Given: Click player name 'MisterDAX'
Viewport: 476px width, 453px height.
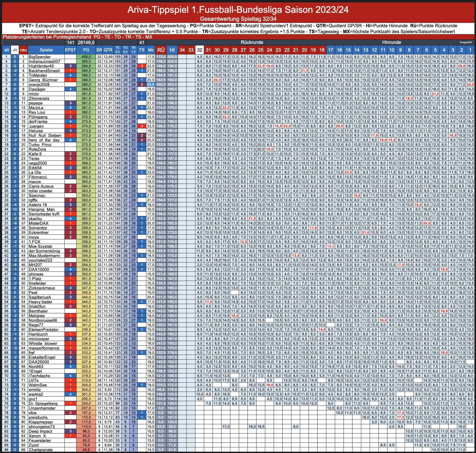Looking at the screenshot, I should [x=39, y=223].
